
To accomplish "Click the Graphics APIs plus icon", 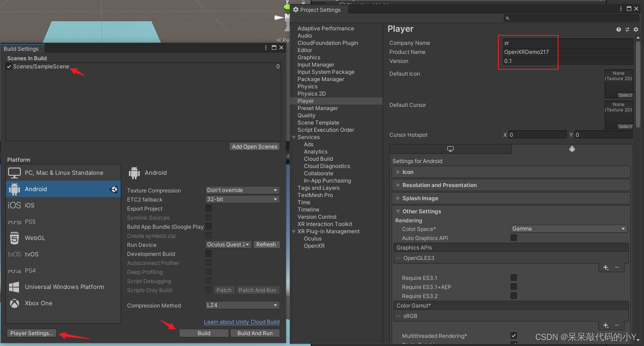I will tap(606, 268).
